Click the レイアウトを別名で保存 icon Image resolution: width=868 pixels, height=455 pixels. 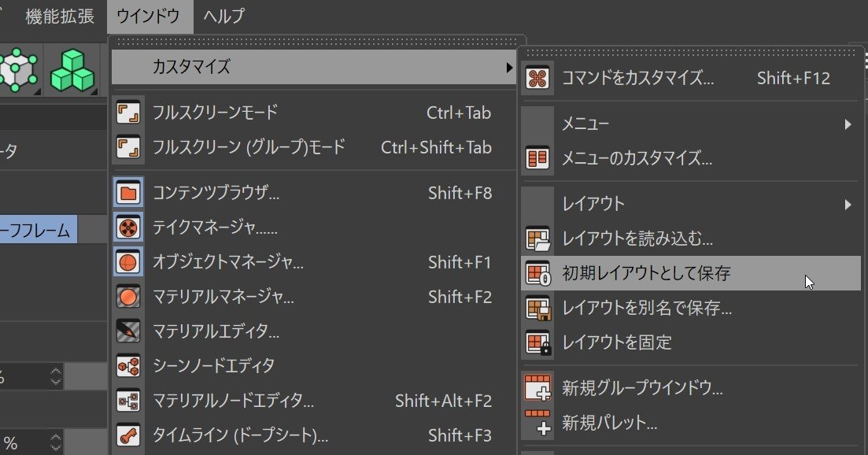click(x=537, y=309)
